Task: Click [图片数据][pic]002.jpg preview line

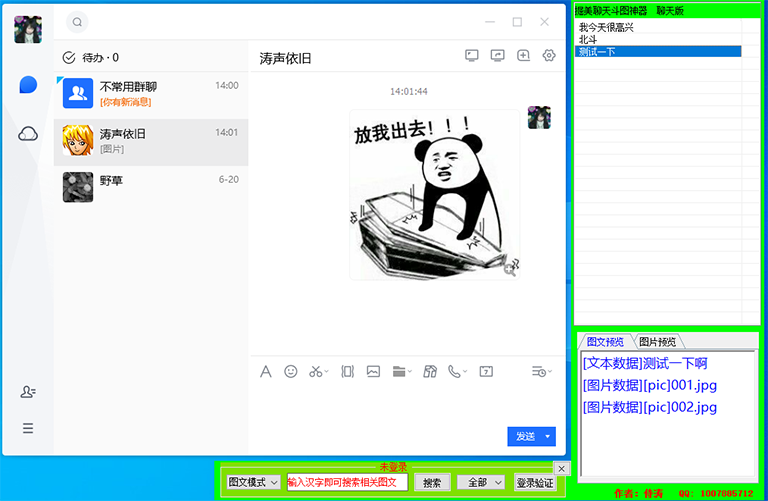Action: click(650, 407)
